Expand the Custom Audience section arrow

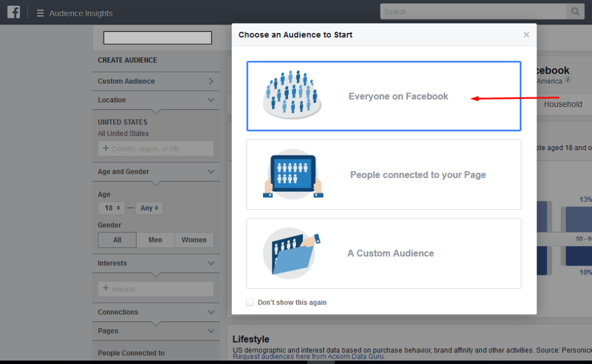pyautogui.click(x=211, y=81)
